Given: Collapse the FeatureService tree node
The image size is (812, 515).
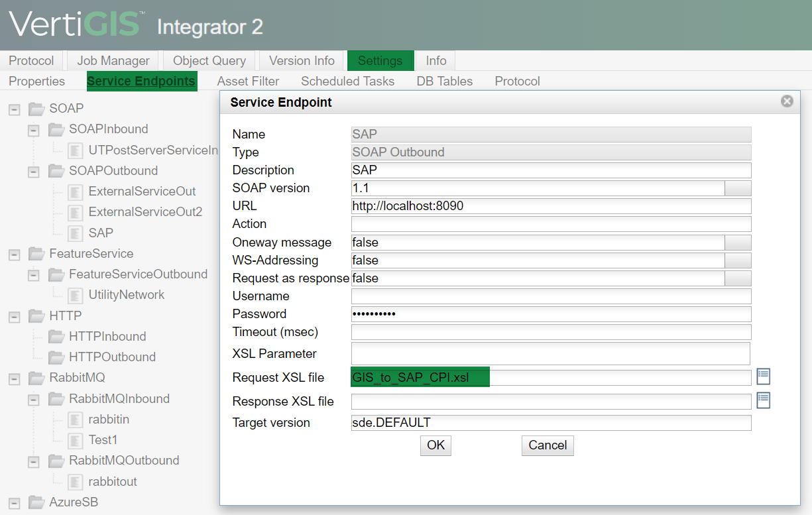Looking at the screenshot, I should (x=14, y=255).
